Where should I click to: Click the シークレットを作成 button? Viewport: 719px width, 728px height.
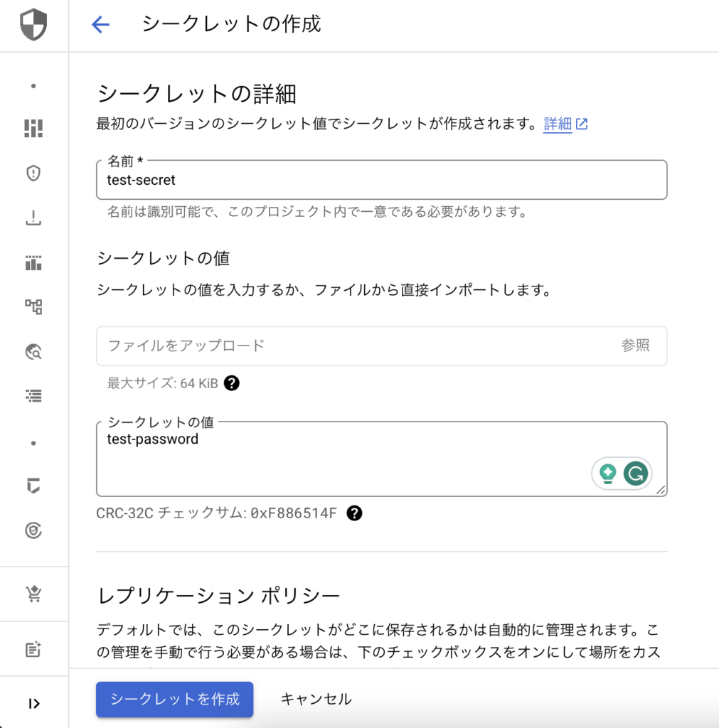click(175, 700)
